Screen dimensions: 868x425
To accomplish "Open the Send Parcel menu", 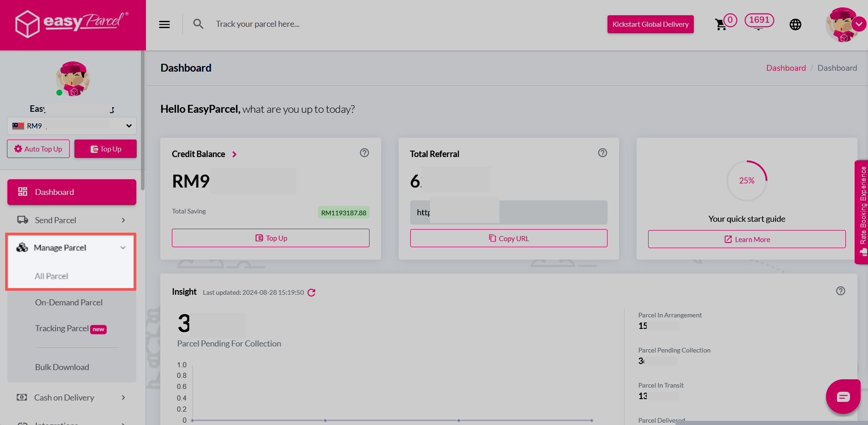I will [72, 220].
